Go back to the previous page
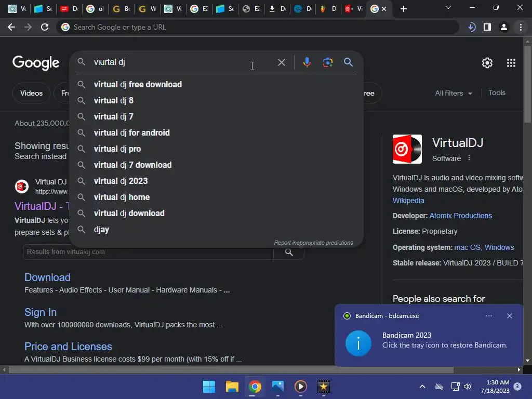532x399 pixels. [x=11, y=27]
